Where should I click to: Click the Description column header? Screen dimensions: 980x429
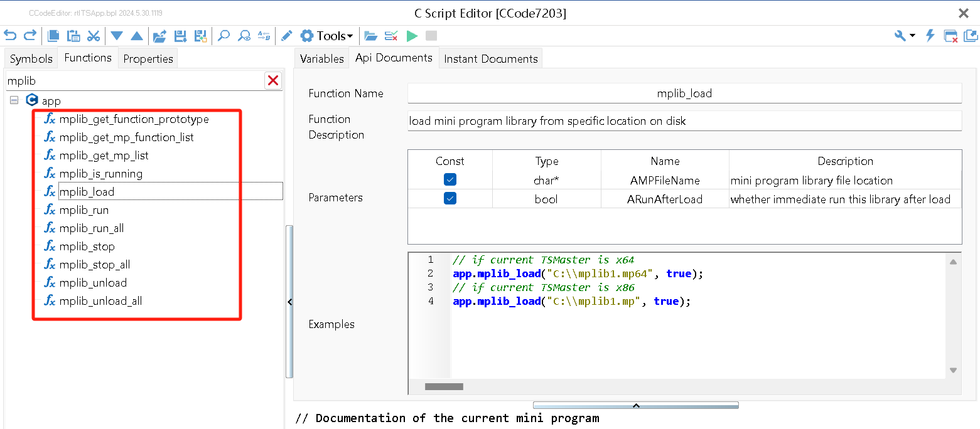click(845, 161)
